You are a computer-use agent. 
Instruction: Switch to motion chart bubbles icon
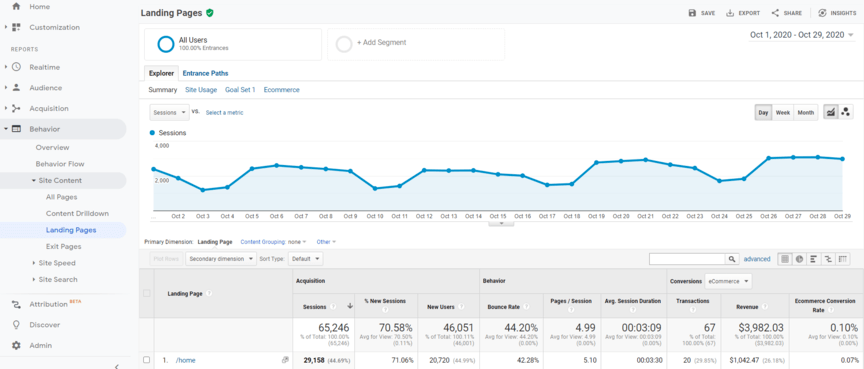[x=846, y=112]
